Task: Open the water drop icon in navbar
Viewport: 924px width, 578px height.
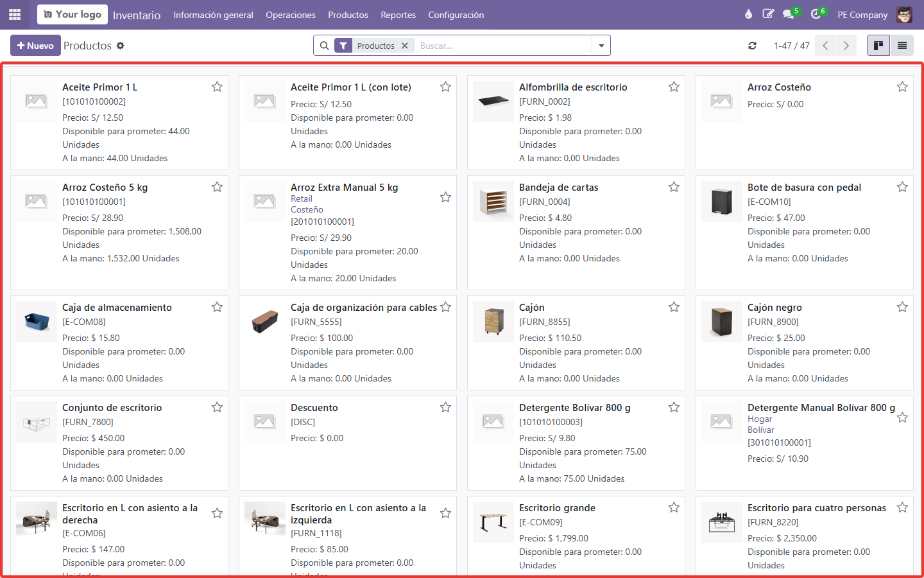Action: point(748,14)
